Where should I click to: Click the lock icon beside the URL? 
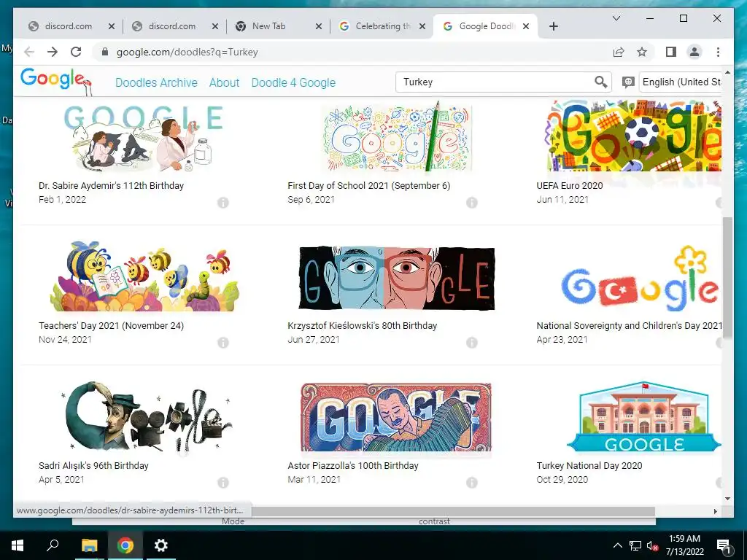coord(105,52)
